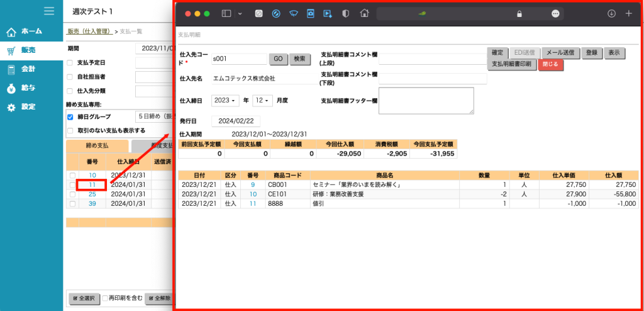Click the ホーム home icon in sidebar

click(x=11, y=31)
